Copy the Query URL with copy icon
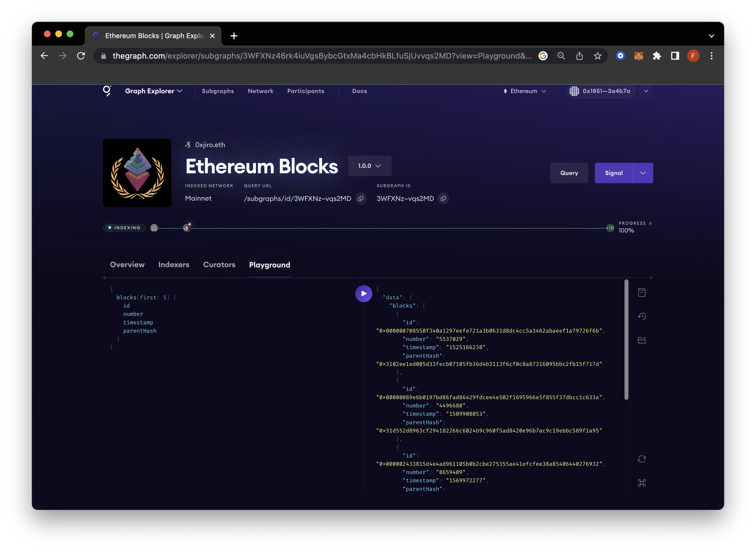 click(x=361, y=199)
